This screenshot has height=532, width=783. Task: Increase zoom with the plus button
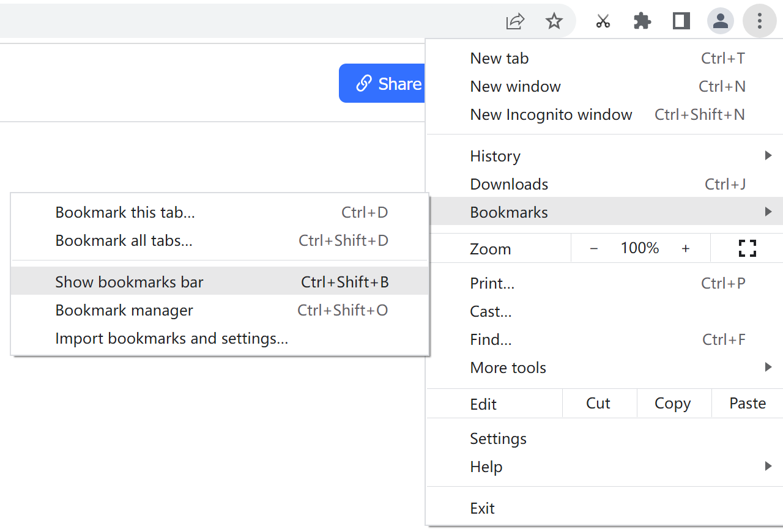click(x=686, y=248)
